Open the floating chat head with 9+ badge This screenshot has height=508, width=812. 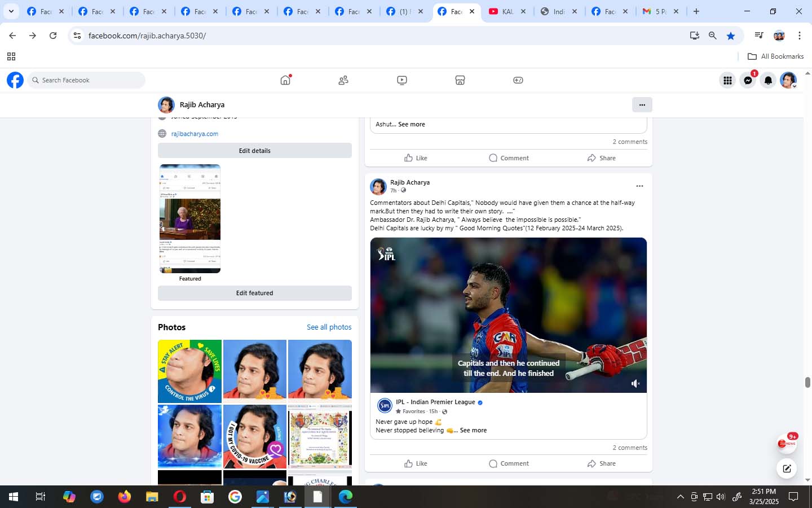pos(787,444)
